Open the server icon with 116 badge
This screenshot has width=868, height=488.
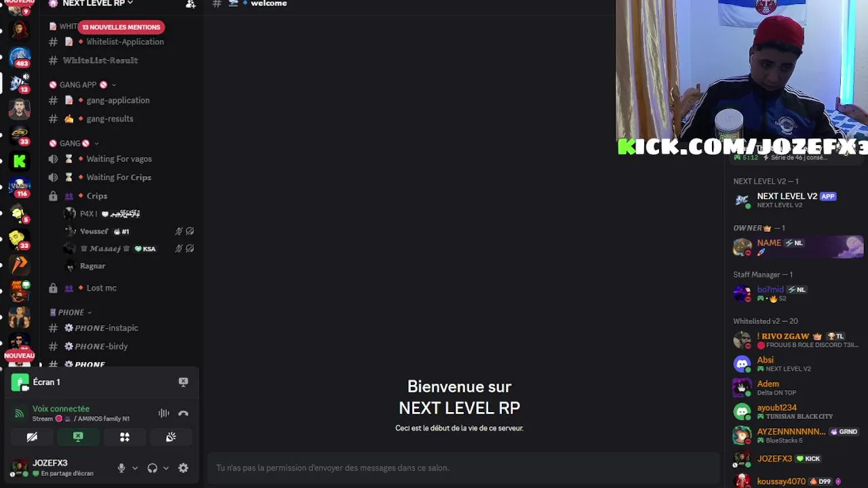(20, 186)
